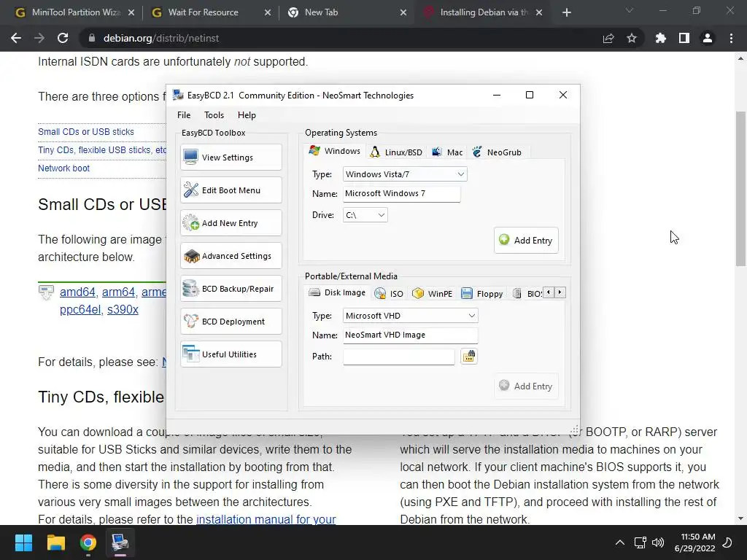
Task: Click the browse for path icon
Action: tap(469, 356)
